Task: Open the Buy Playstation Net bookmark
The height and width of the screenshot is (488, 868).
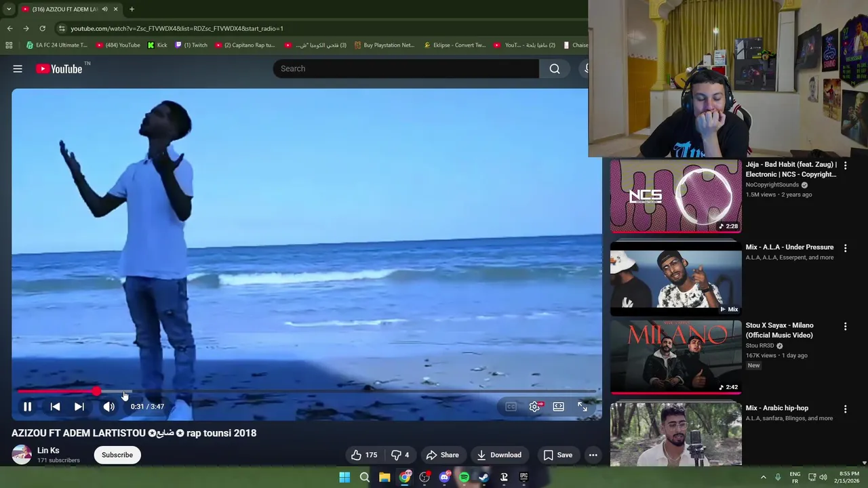Action: [x=384, y=45]
